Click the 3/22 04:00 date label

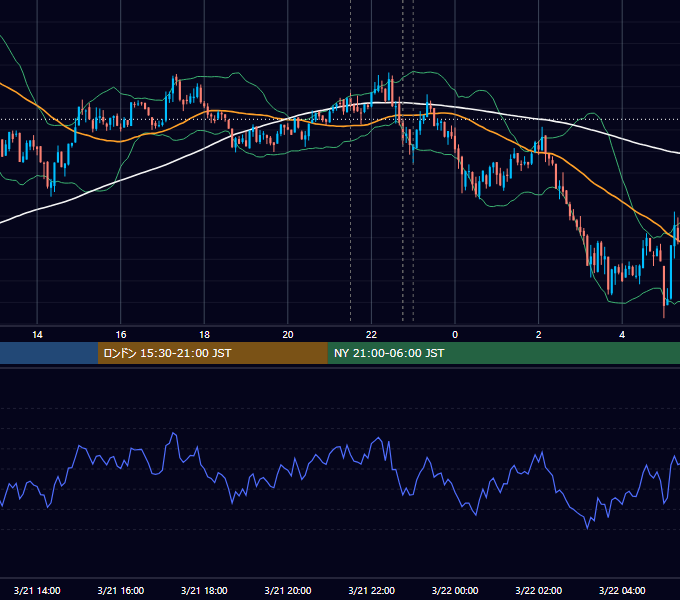tap(622, 590)
